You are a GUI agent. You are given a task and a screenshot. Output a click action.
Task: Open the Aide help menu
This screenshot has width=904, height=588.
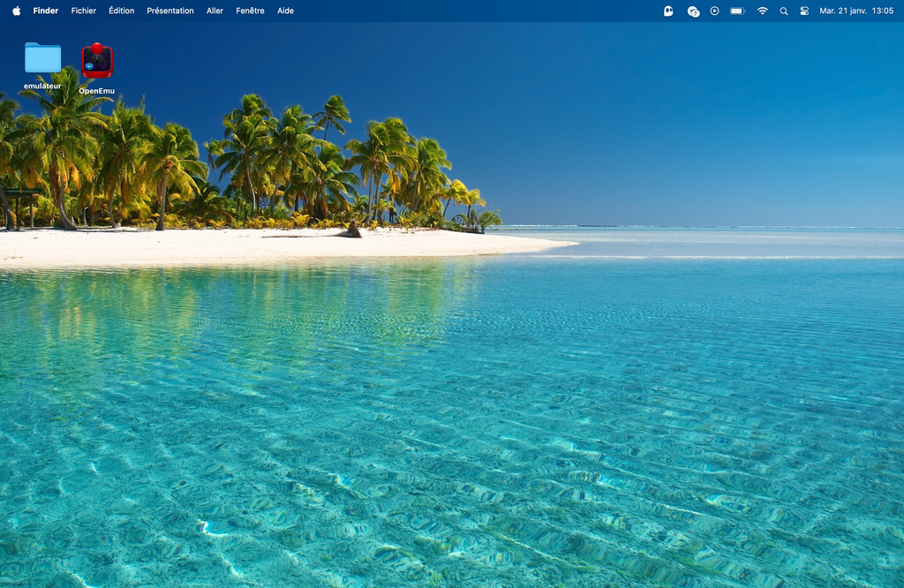(285, 11)
